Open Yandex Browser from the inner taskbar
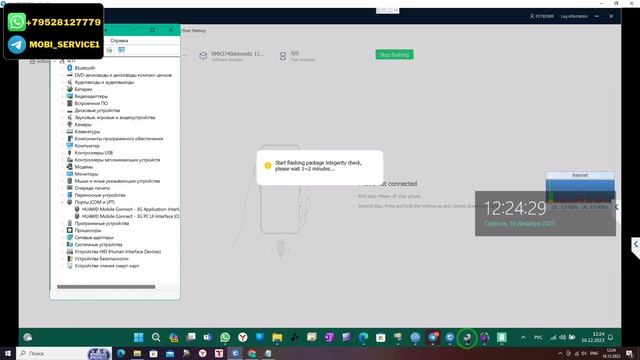The height and width of the screenshot is (360, 640). (243, 337)
